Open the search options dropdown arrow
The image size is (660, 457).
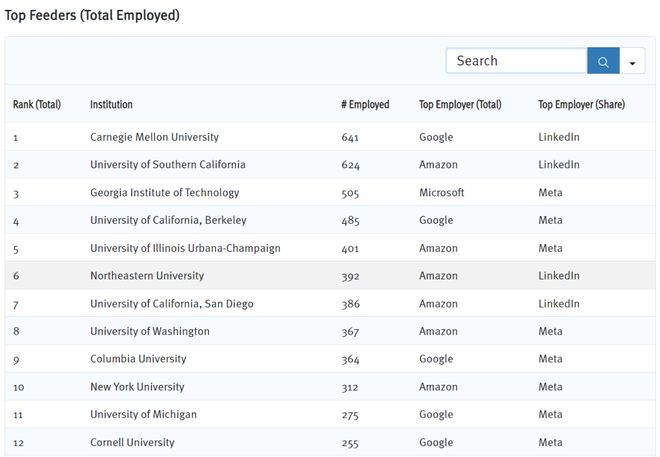632,61
